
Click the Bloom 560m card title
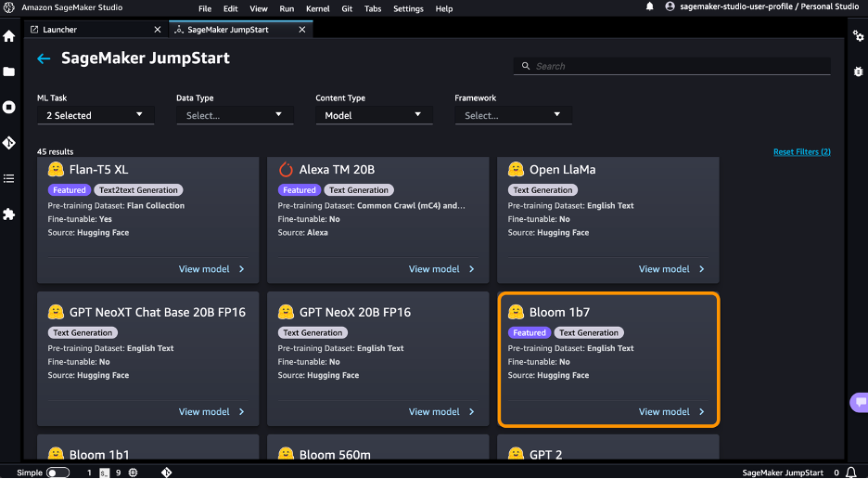(335, 455)
